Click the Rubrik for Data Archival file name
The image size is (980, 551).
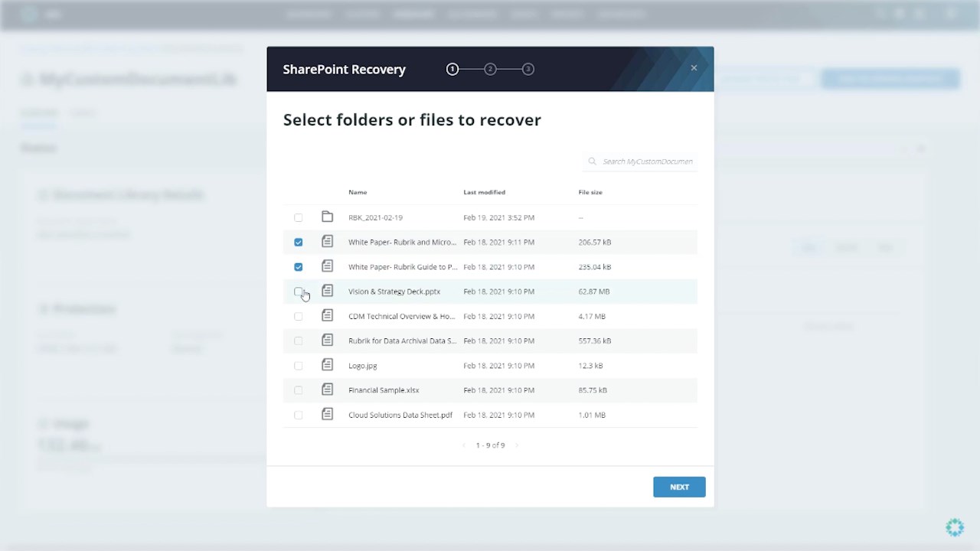click(402, 341)
